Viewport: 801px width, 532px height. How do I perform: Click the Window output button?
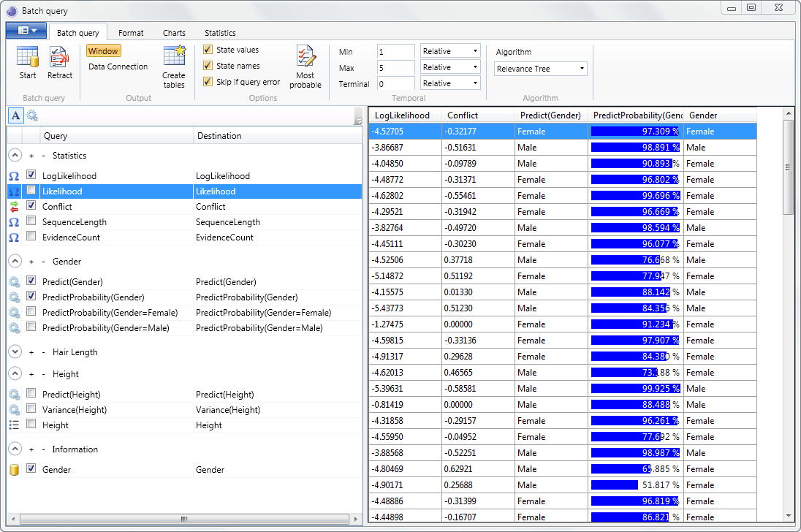103,50
